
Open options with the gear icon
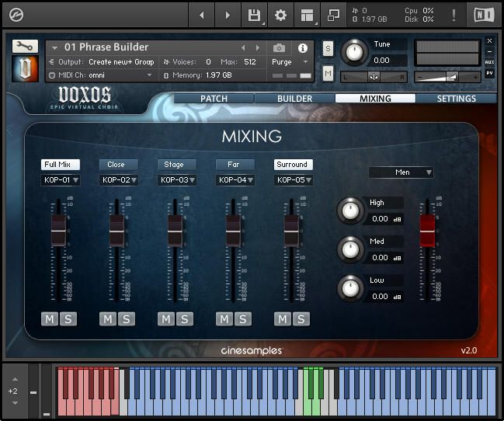point(280,15)
